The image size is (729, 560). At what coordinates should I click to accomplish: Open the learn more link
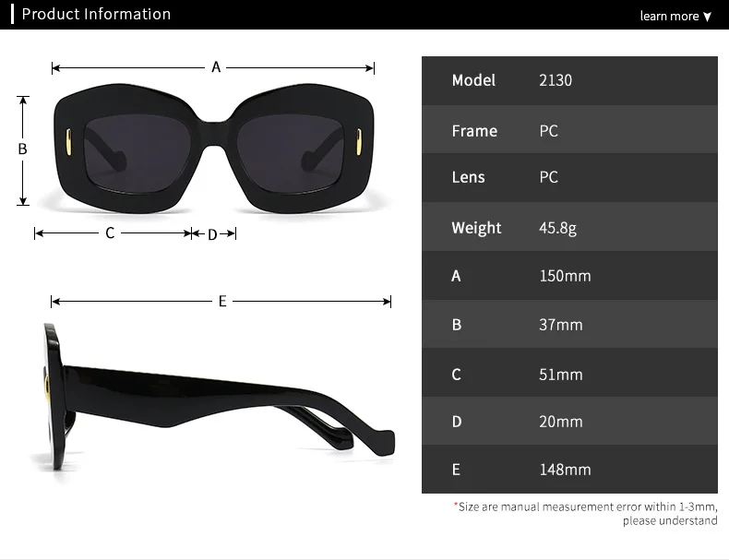[669, 16]
